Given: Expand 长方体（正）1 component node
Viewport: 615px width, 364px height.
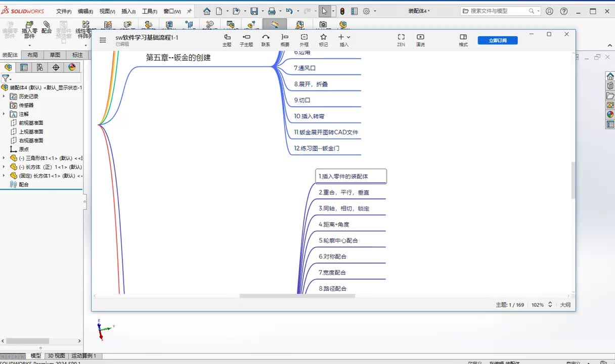Looking at the screenshot, I should 4,167.
